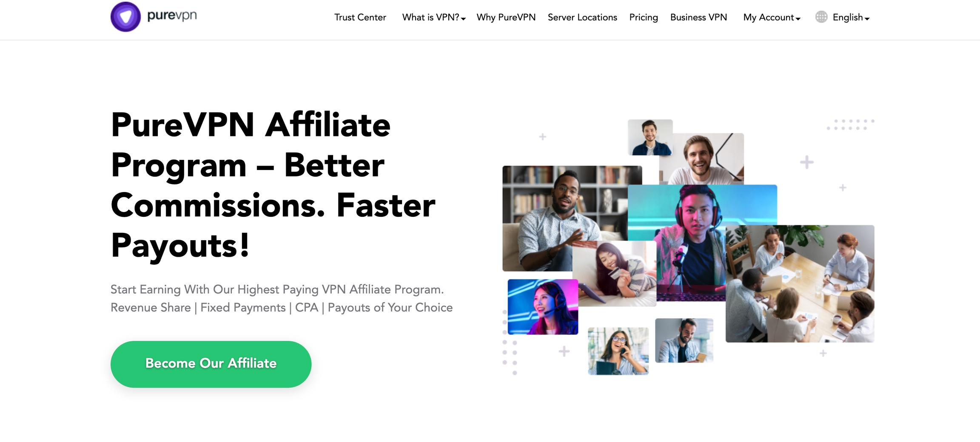Visit the Business VPN link

pos(698,17)
